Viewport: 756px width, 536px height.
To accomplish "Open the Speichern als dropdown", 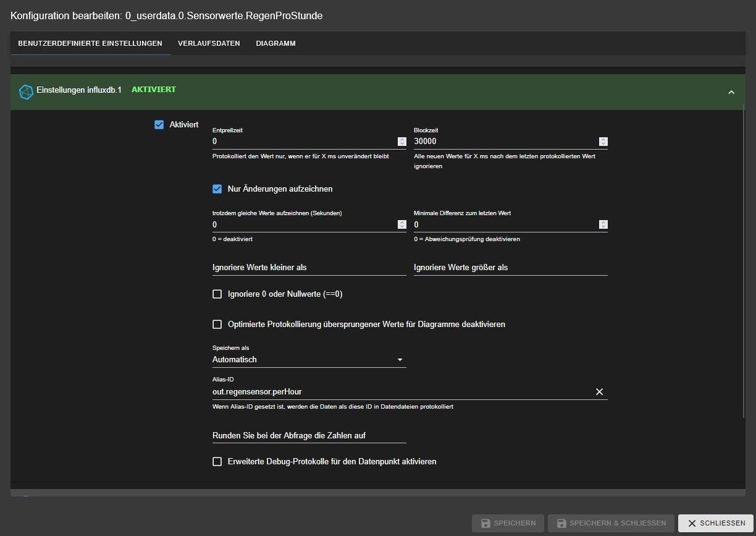I will 309,360.
